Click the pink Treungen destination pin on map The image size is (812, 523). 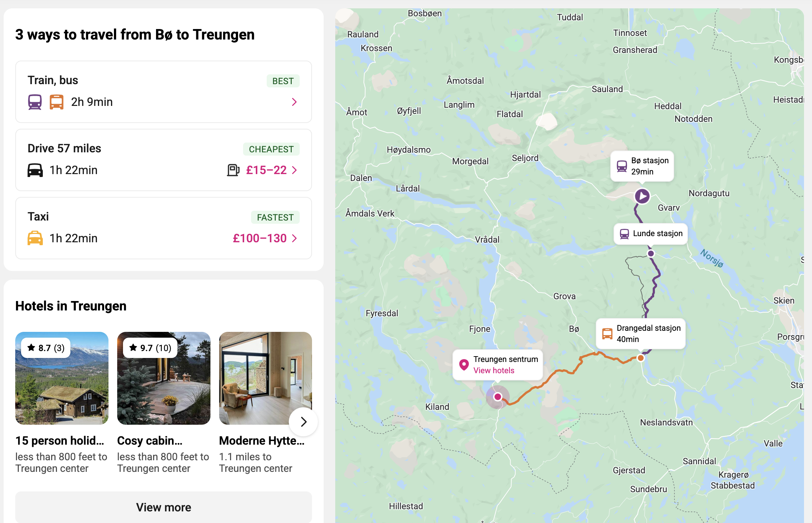click(498, 397)
